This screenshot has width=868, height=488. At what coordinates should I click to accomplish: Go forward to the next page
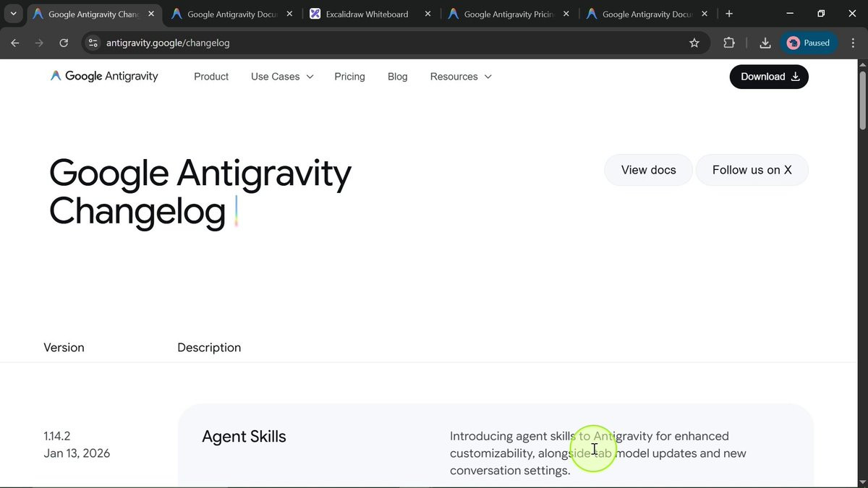pos(39,43)
